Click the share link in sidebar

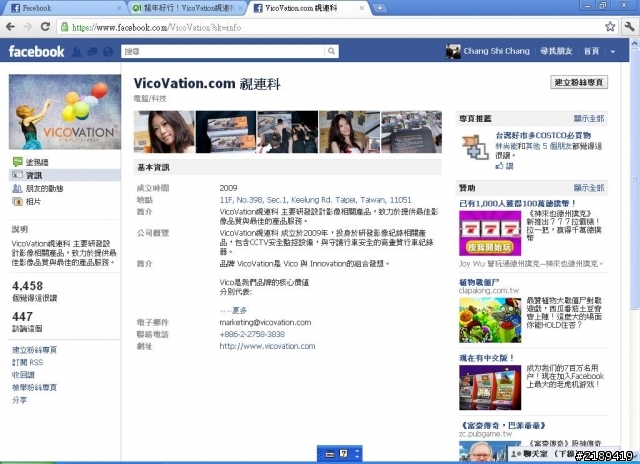[19, 400]
